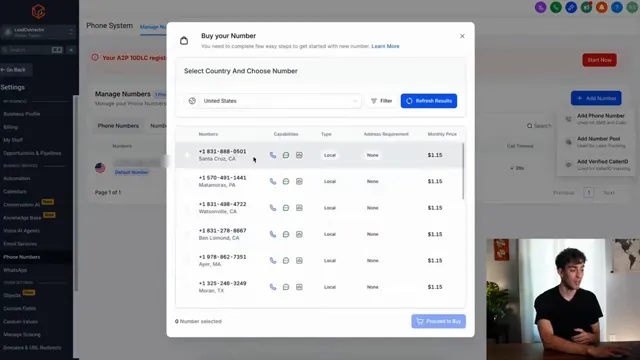Click page 1 in pagination behind dialog
The height and width of the screenshot is (360, 640).
pos(589,193)
